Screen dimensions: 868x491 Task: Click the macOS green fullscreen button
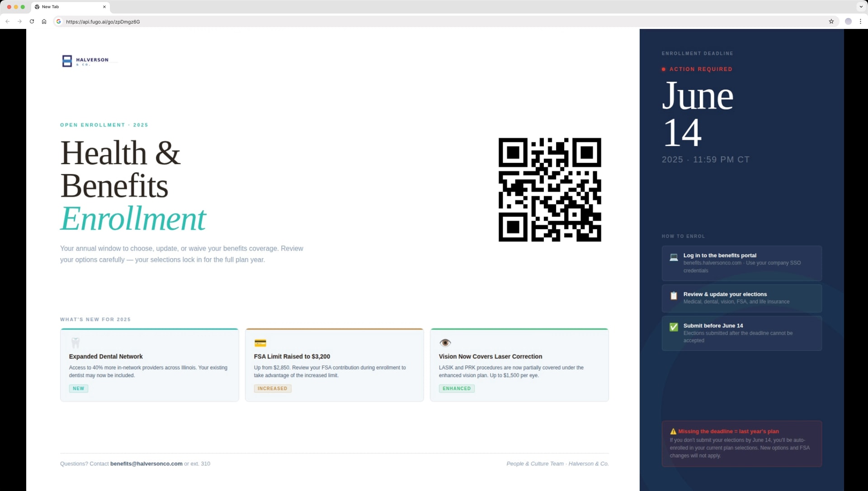coord(23,7)
